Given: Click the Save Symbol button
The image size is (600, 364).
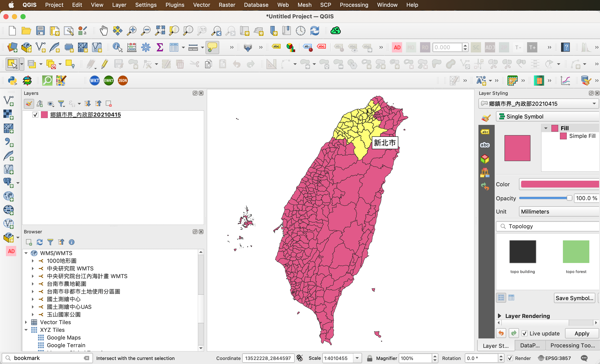Looking at the screenshot, I should click(574, 298).
